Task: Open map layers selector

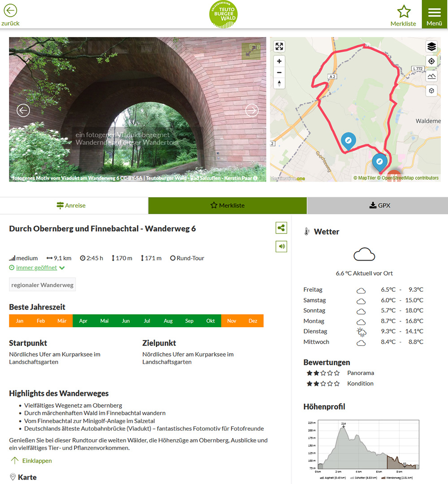Action: pos(431,47)
